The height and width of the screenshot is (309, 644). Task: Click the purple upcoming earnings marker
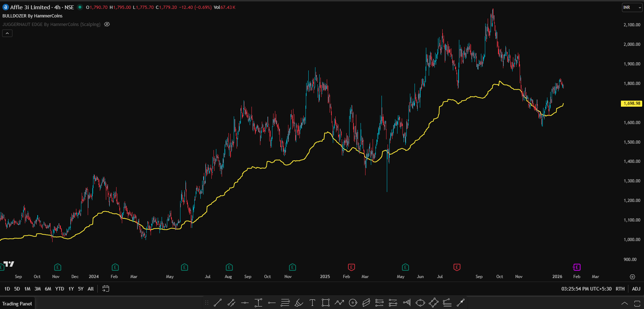point(577,267)
